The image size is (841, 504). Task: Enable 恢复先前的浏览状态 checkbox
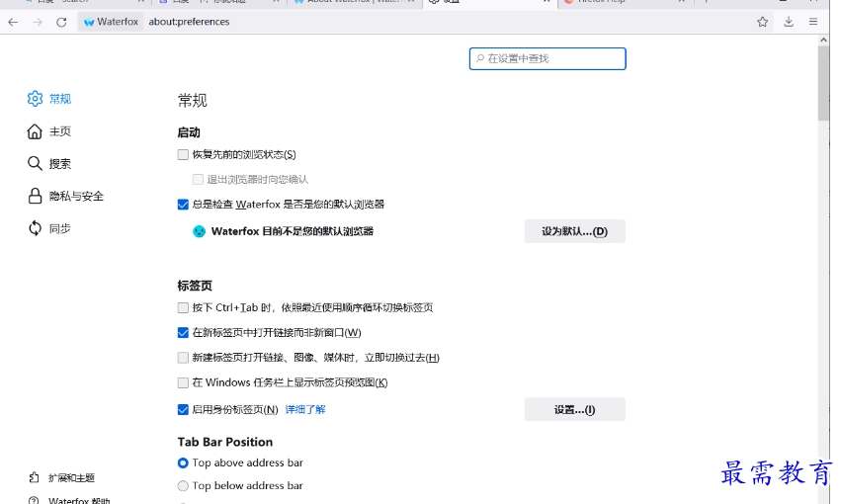(x=183, y=154)
